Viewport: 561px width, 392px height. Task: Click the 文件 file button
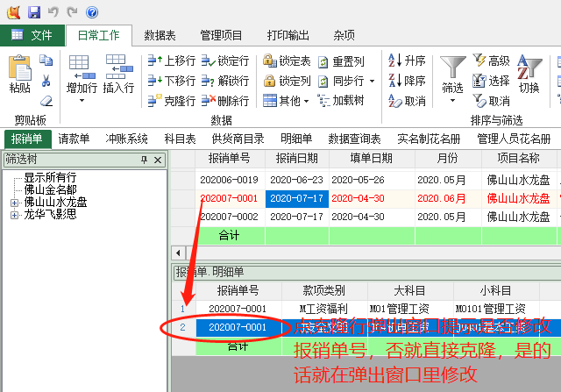(x=32, y=35)
